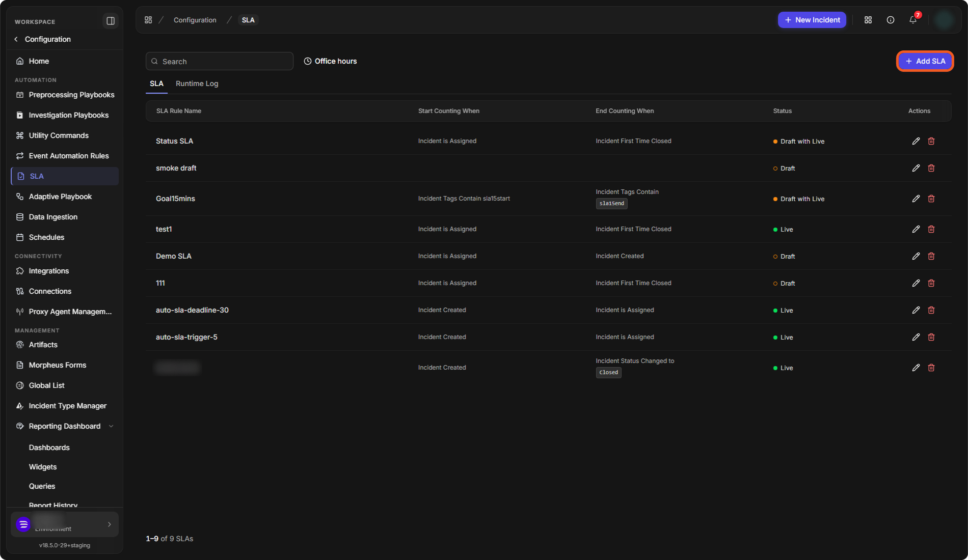Open Morpheus Forms in the sidebar
Image resolution: width=968 pixels, height=560 pixels.
click(65, 365)
